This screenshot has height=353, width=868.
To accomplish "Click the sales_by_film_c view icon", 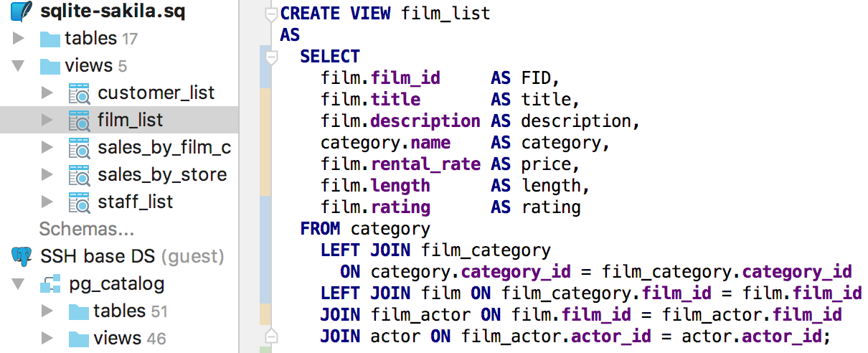I will [78, 148].
